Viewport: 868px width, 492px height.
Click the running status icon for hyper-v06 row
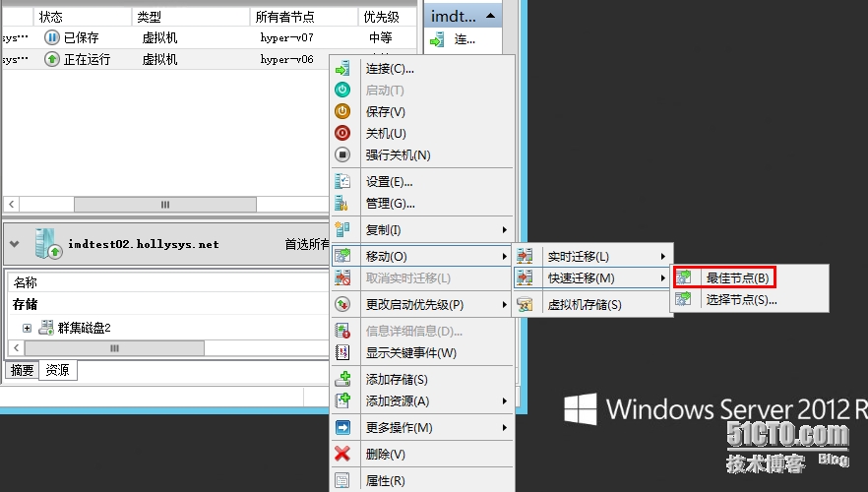[x=51, y=59]
